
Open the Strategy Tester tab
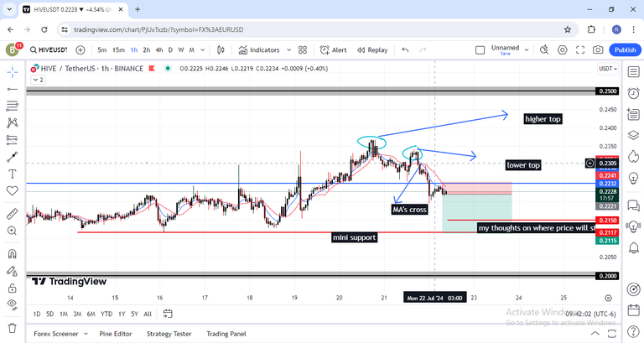pos(169,334)
